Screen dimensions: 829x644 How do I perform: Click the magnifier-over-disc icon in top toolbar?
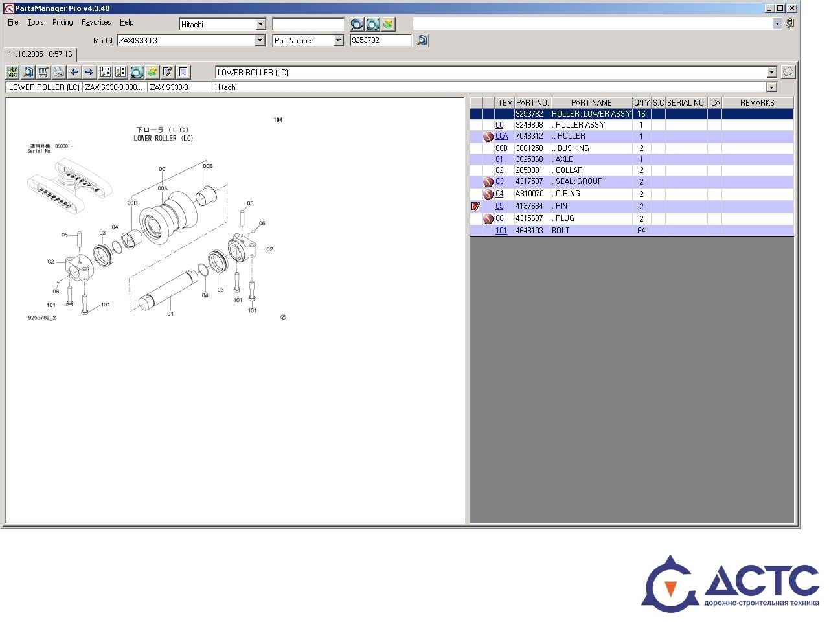[x=357, y=24]
